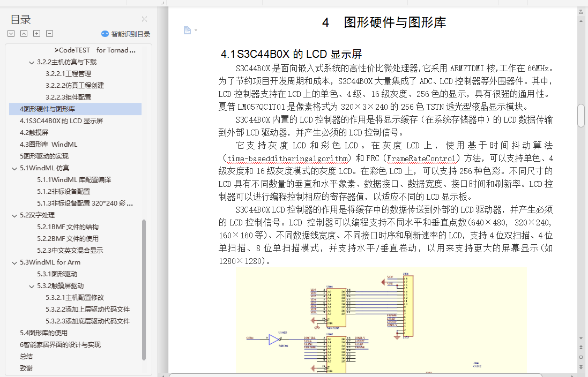Go to 5.1.3非标设备配置 320*240 entry
This screenshot has width=588, height=377.
click(85, 203)
